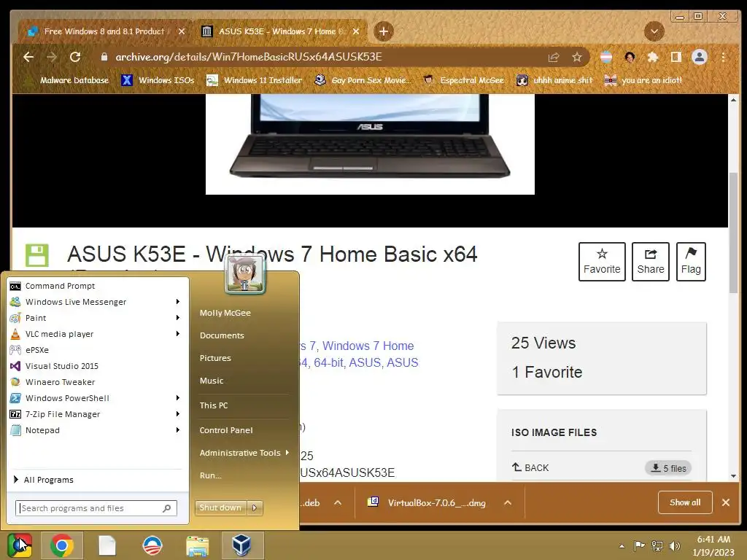Click the 5 files download badge

(668, 468)
